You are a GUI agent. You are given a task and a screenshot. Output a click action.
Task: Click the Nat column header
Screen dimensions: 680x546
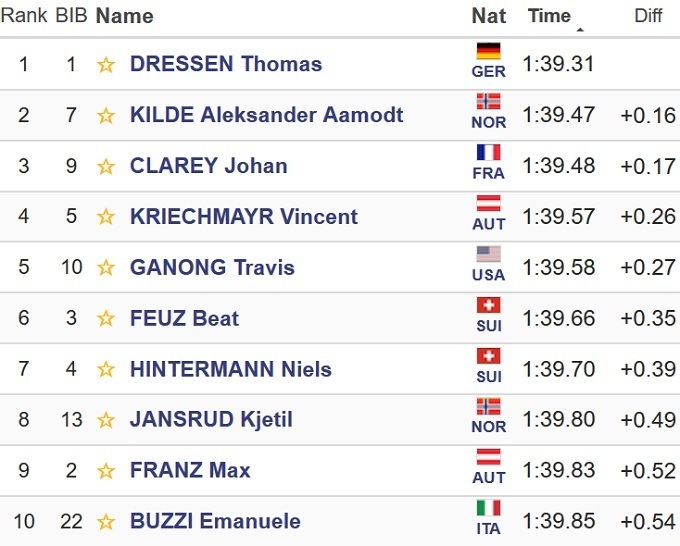489,16
